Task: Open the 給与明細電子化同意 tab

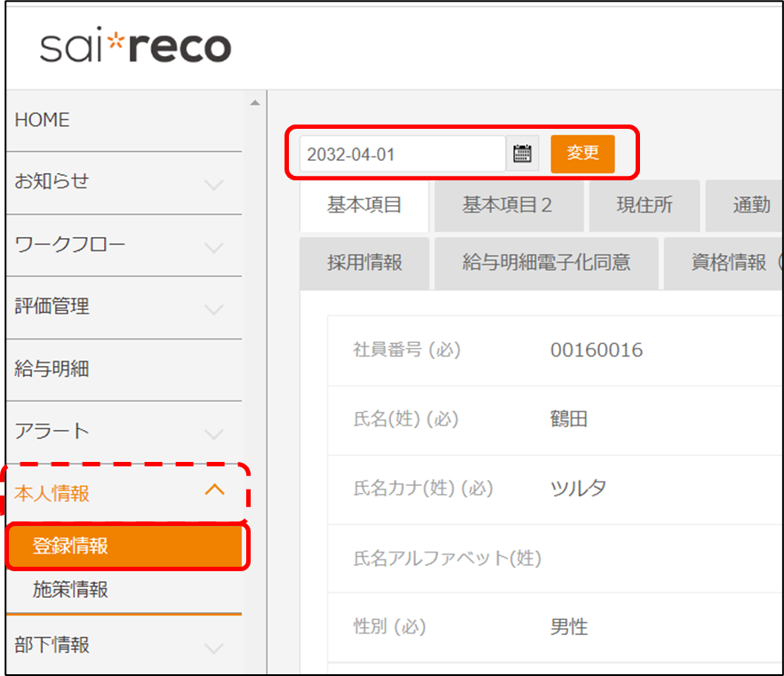Action: (x=546, y=262)
